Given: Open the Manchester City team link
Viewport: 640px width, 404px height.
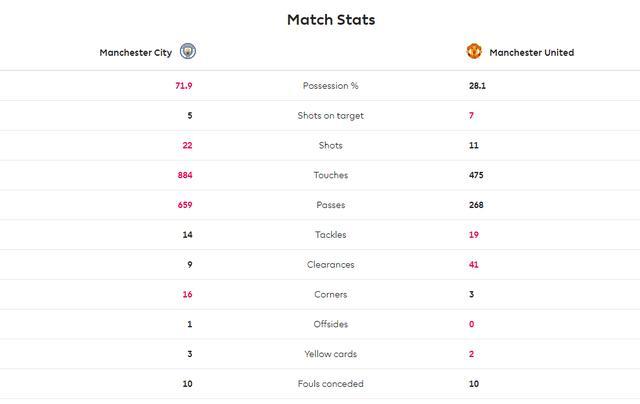Looking at the screenshot, I should click(x=135, y=53).
